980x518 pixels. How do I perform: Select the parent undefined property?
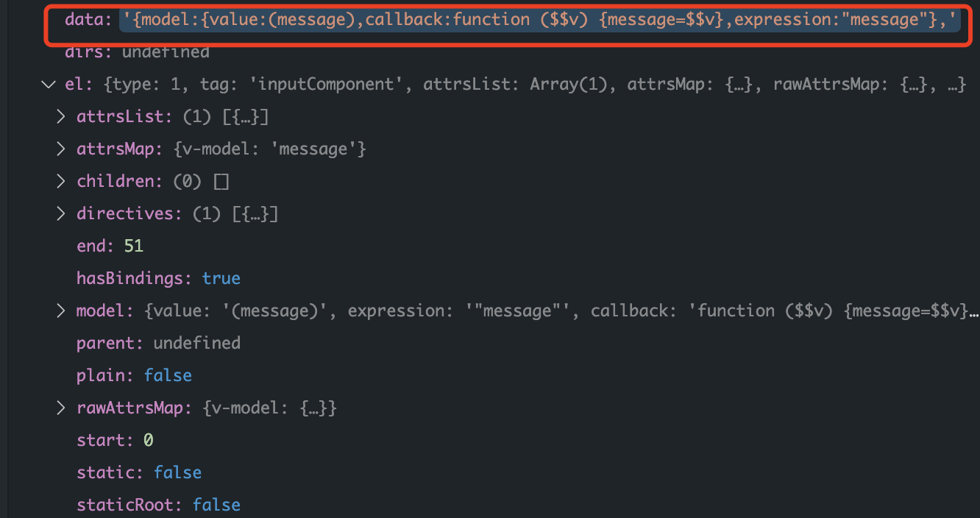(x=158, y=344)
